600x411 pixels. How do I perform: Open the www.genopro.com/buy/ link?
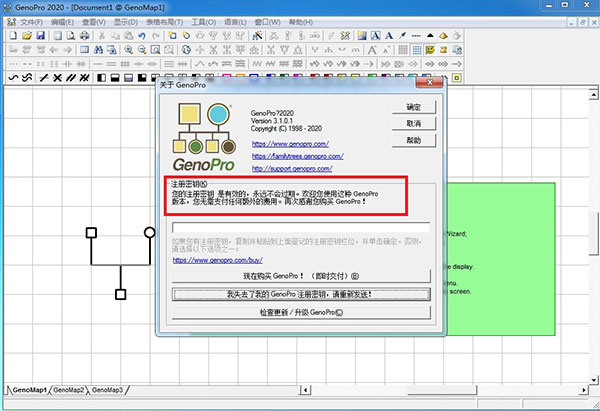(217, 260)
